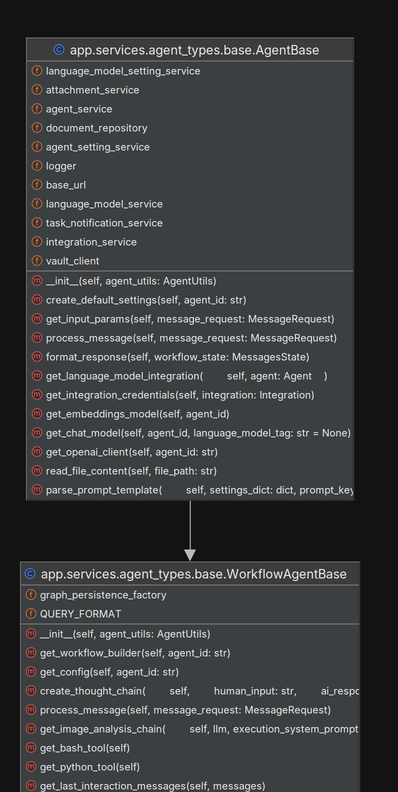The image size is (398, 792).
Task: Click class icon beside WorkflowAgentBase title
Action: point(30,574)
